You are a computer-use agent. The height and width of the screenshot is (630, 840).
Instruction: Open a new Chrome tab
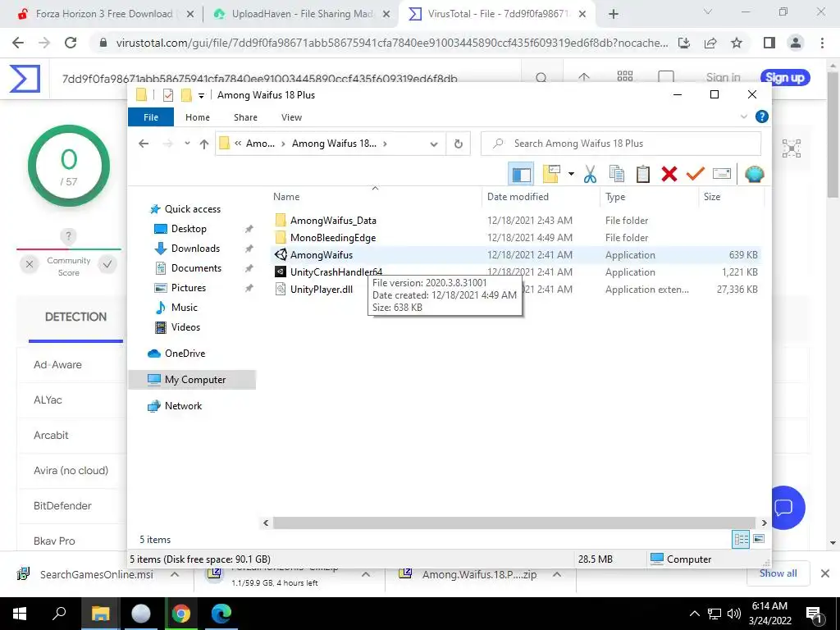[x=614, y=14]
